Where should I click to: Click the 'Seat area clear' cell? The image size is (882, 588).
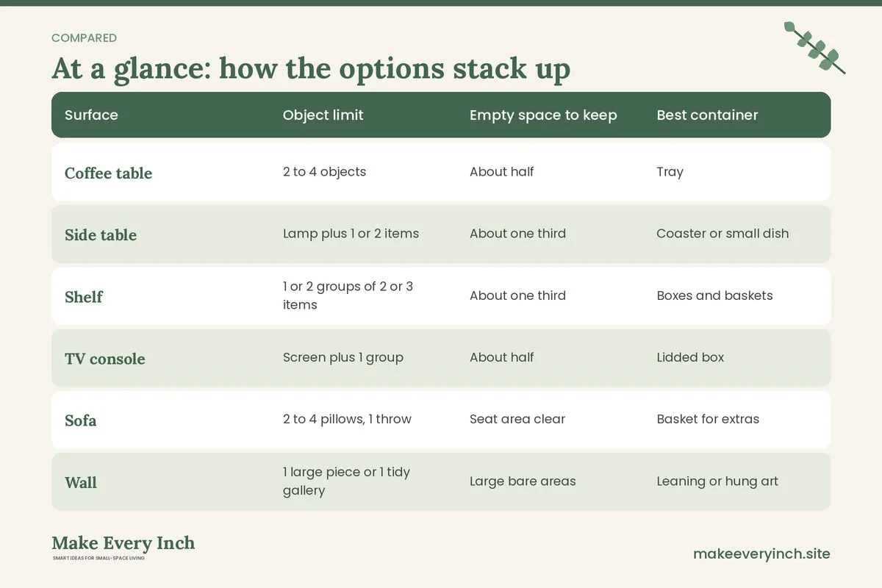click(517, 419)
